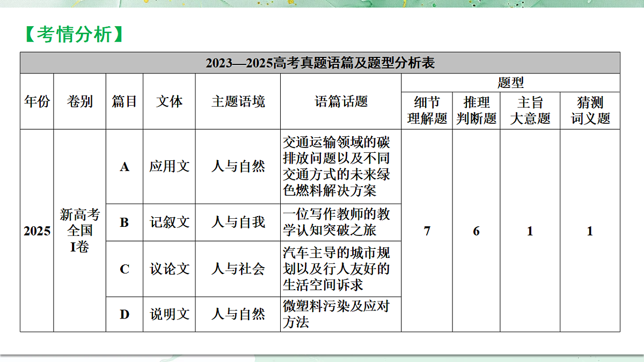Click the count 7 under 细节理解题
This screenshot has height=362, width=644.
click(x=427, y=231)
